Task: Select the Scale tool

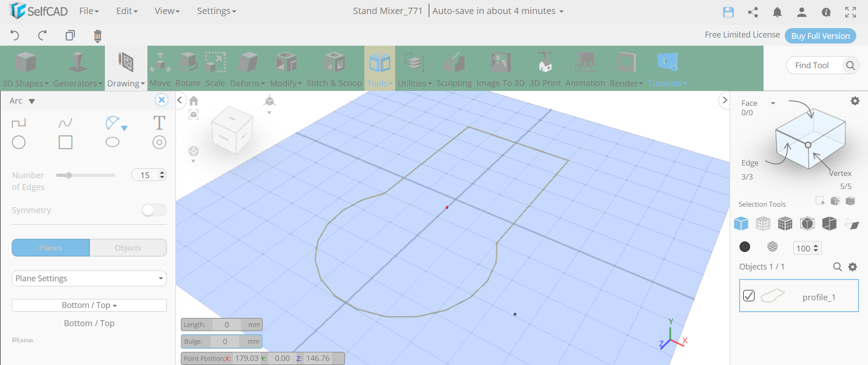Action: click(215, 69)
